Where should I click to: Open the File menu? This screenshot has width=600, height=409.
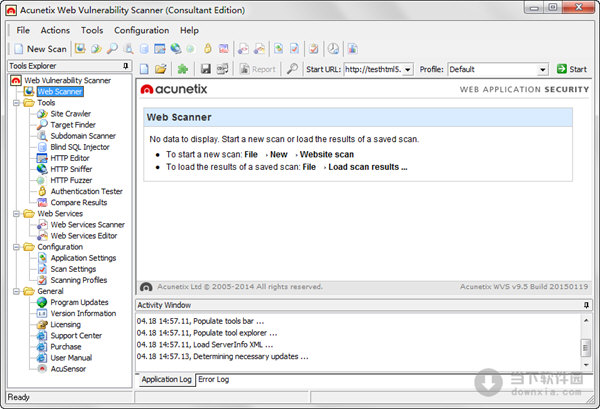coord(23,30)
